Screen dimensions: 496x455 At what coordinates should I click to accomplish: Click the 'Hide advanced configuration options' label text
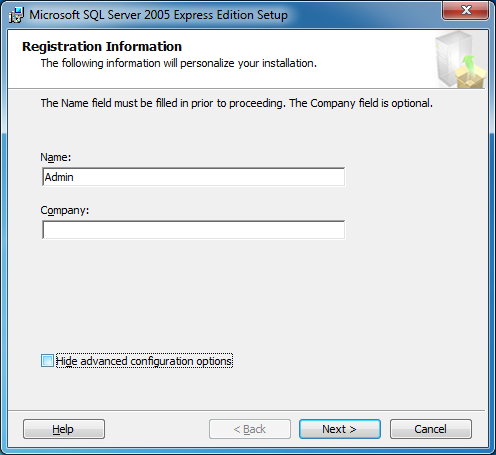(x=144, y=361)
